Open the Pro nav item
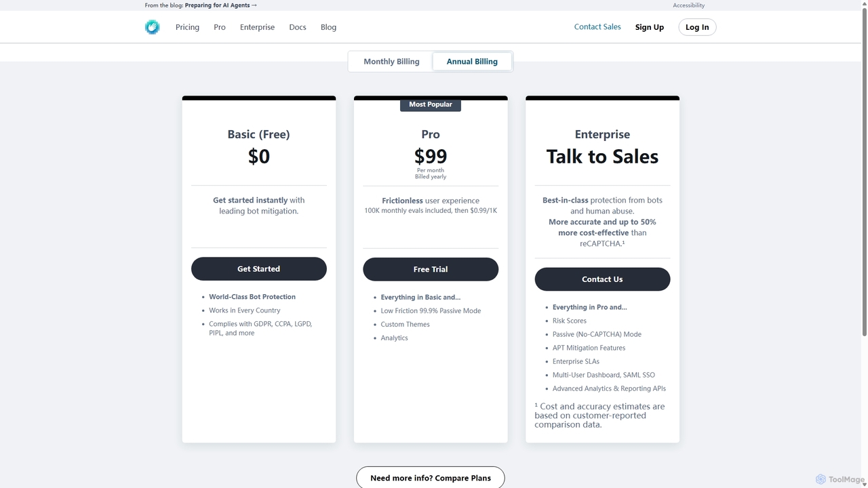The height and width of the screenshot is (488, 868). (x=220, y=27)
